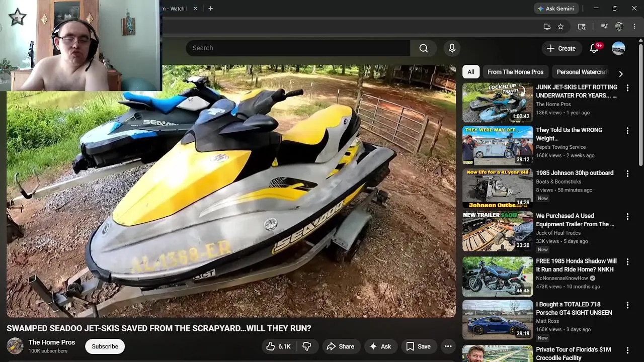Dislike the video with thumbs down
The image size is (644, 362).
[306, 346]
